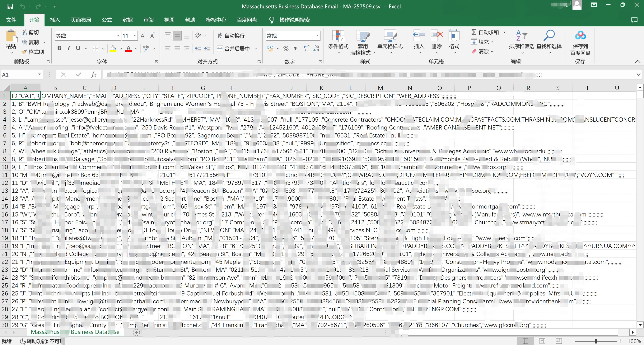Switch to the 数据 tab
Image resolution: width=644 pixels, height=345 pixels.
click(x=128, y=20)
